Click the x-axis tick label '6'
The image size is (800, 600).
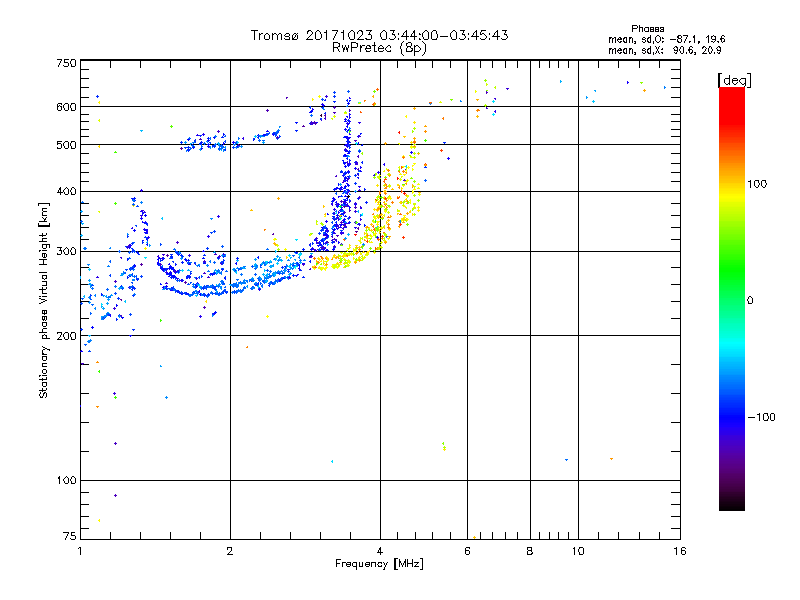pyautogui.click(x=467, y=551)
